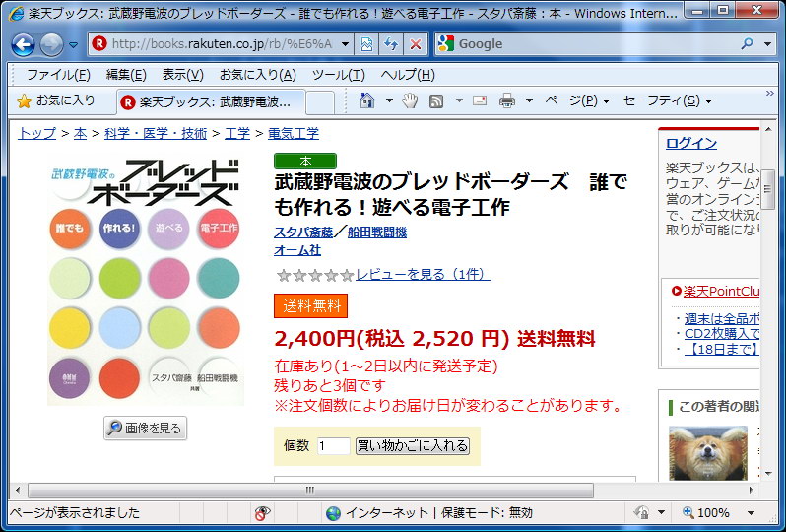
Task: Click the status bar security lock icon
Action: click(641, 513)
